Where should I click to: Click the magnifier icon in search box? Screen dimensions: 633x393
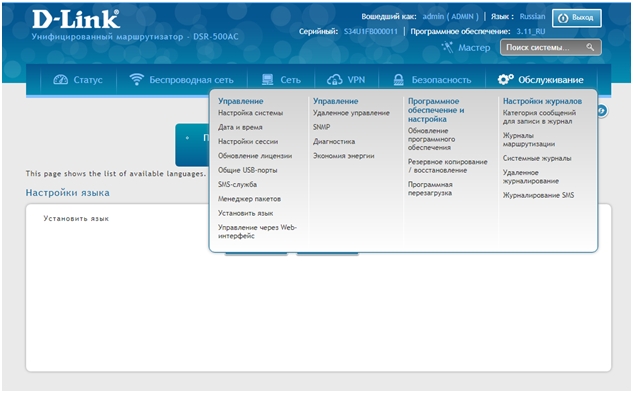tap(590, 47)
